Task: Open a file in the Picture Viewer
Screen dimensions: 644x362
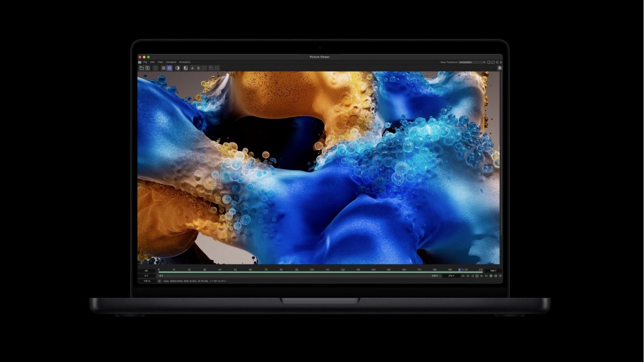Action: click(141, 69)
